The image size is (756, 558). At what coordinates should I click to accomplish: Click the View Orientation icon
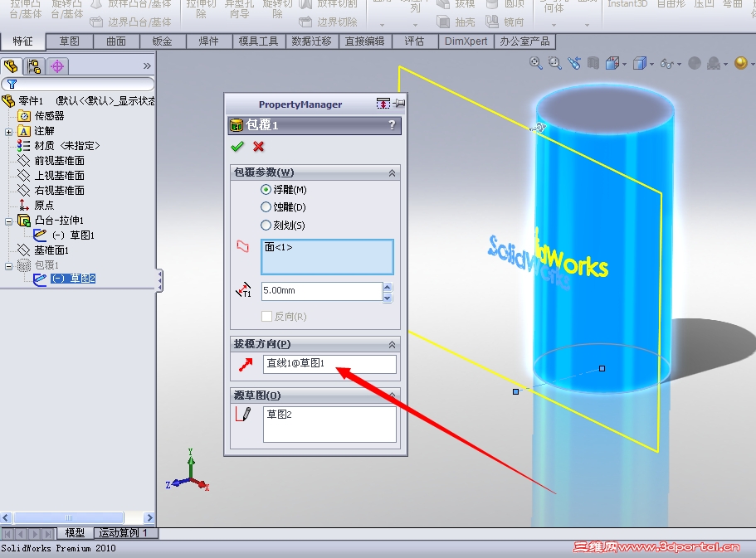tap(612, 63)
